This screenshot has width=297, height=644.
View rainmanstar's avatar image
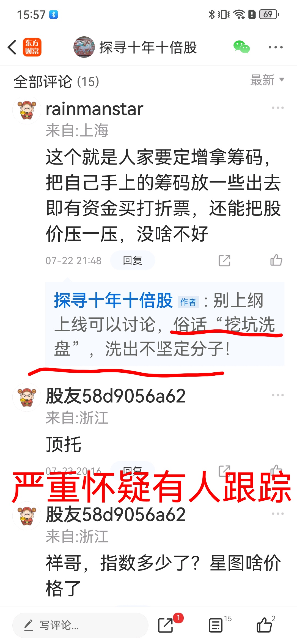(x=27, y=110)
